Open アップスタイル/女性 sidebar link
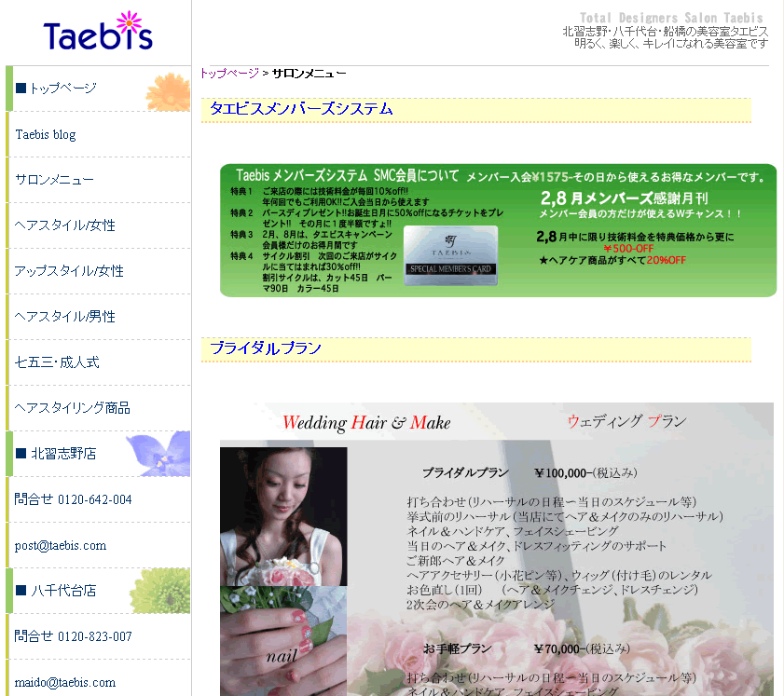The width and height of the screenshot is (784, 696). (x=69, y=271)
